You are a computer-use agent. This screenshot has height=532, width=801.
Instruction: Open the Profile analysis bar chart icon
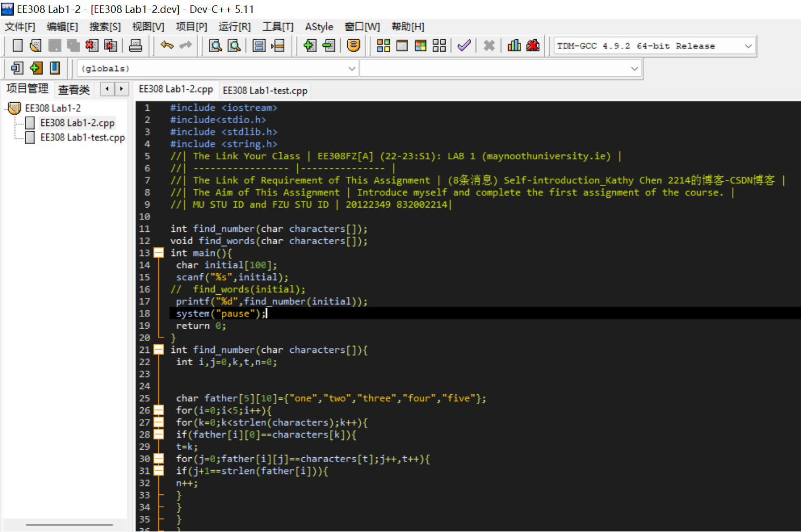tap(514, 46)
